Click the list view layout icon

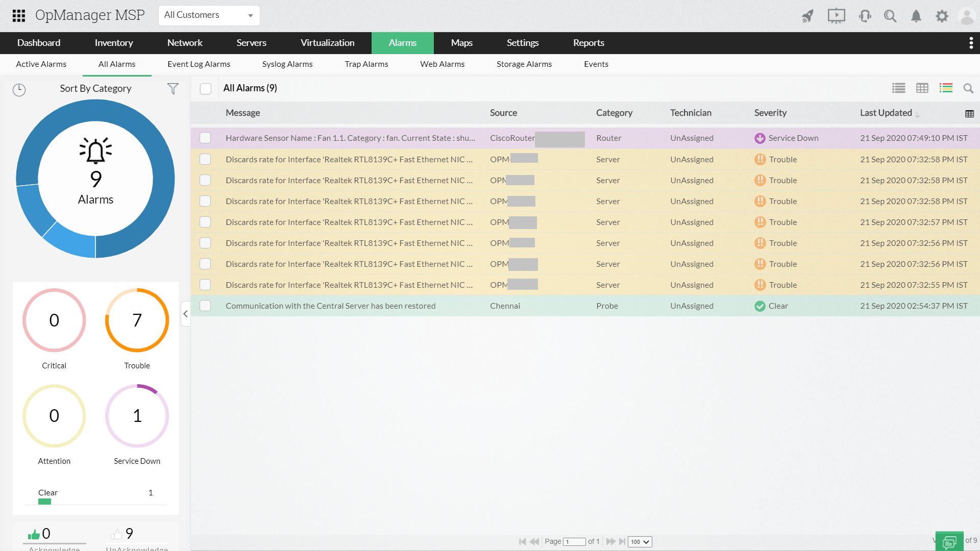[x=898, y=88]
